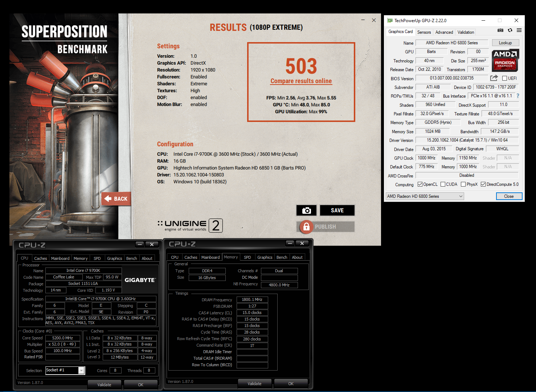Click OK in the left CPU-Z window
This screenshot has height=392, width=536.
tap(141, 385)
